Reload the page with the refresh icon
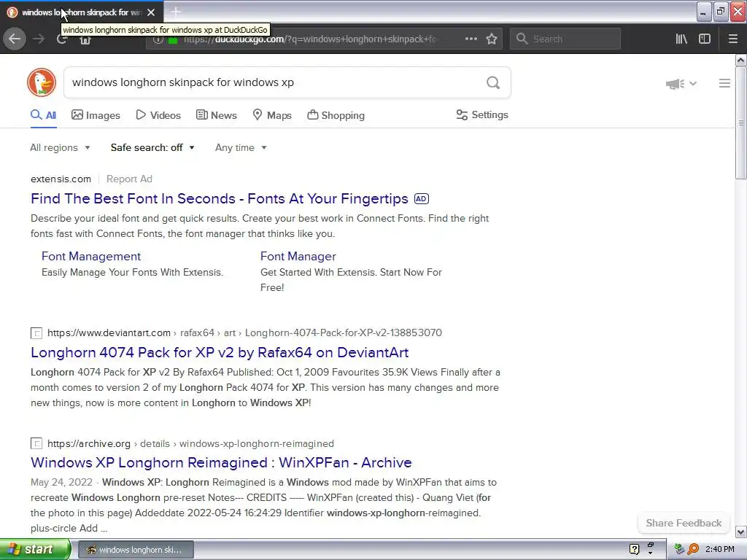 tap(61, 39)
